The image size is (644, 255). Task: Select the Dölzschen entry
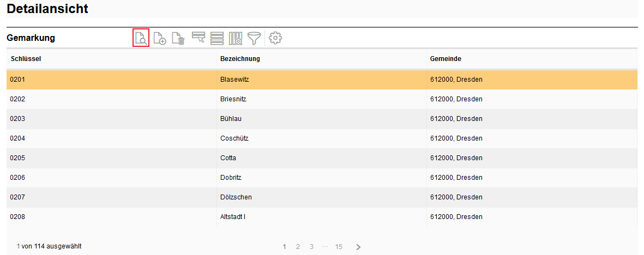click(236, 197)
